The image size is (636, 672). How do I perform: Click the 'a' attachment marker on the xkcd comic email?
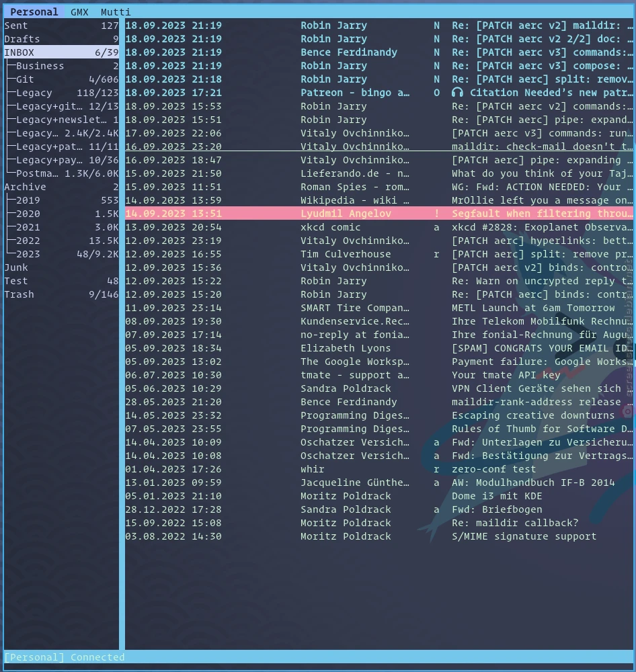(438, 227)
